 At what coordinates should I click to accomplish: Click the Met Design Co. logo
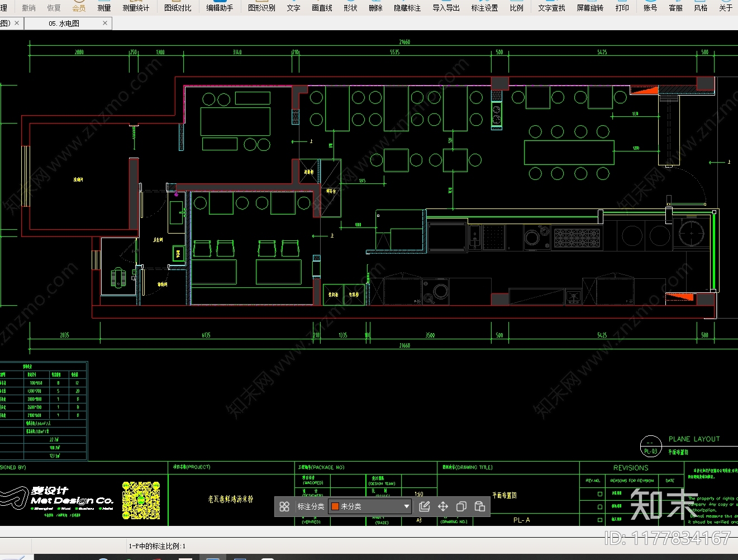pyautogui.click(x=72, y=501)
